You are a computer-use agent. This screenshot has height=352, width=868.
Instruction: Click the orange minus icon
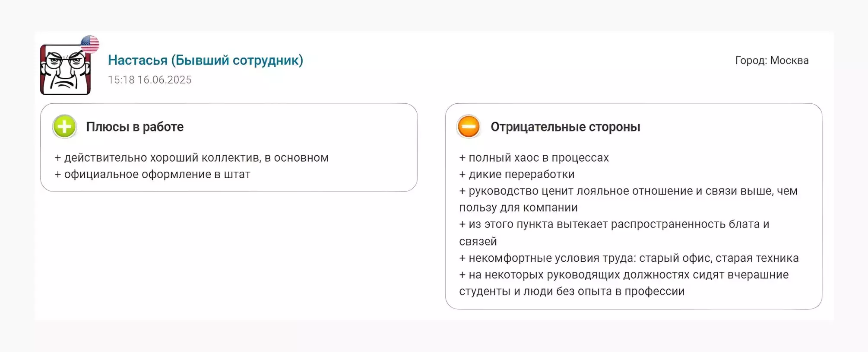click(469, 127)
